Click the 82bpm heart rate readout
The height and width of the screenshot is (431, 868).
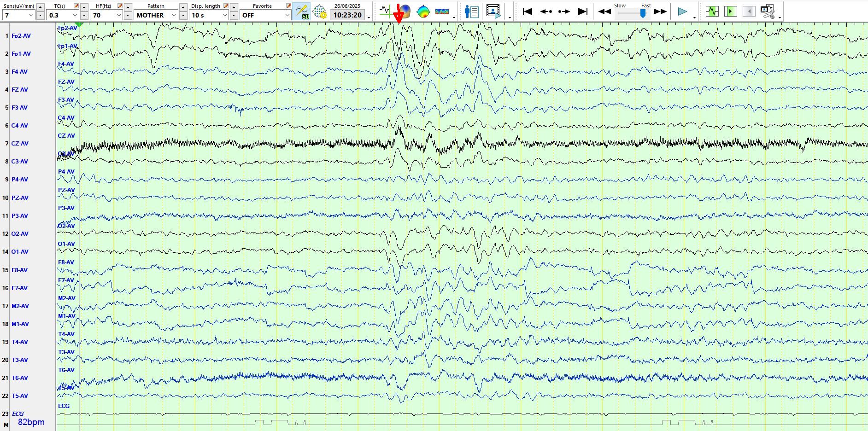(x=31, y=422)
